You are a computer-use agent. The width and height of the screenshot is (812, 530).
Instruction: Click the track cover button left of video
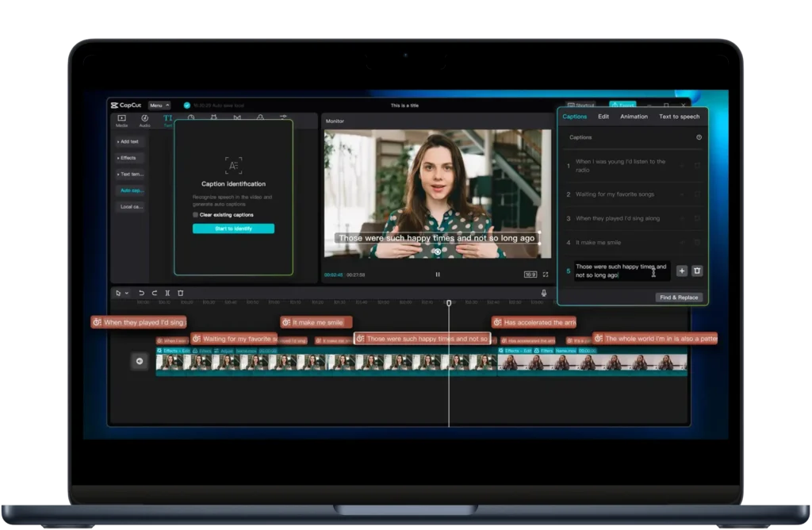click(x=140, y=361)
